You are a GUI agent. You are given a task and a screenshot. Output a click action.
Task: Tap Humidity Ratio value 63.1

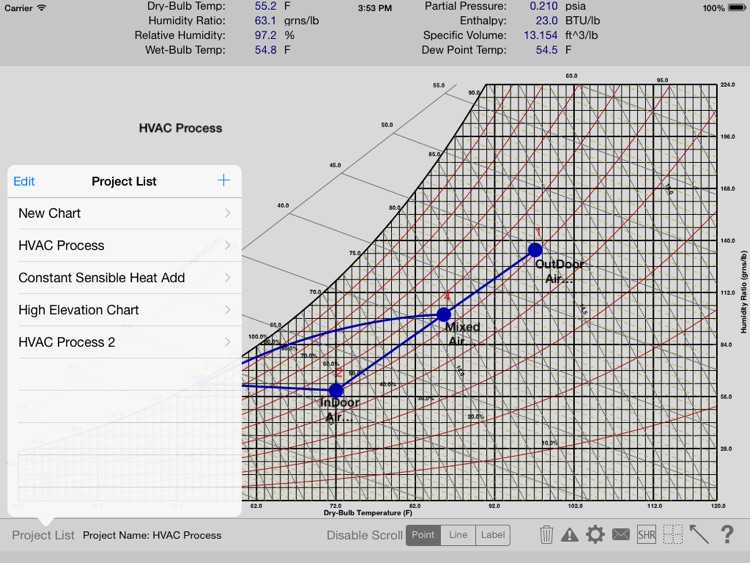coord(265,21)
